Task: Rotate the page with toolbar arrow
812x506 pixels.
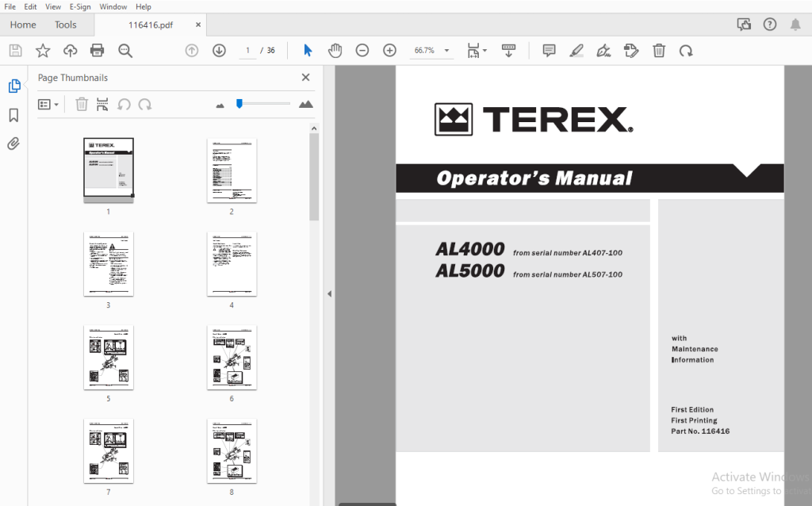Action: point(686,51)
